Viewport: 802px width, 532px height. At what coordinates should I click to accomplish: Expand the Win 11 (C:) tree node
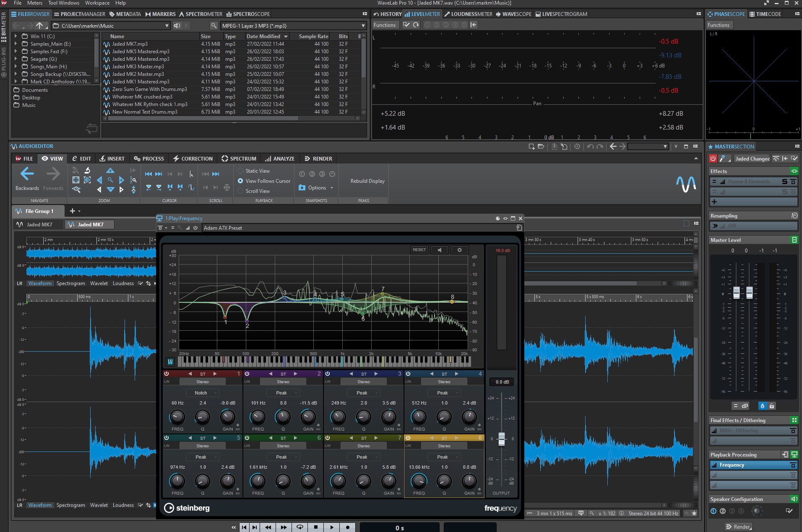coord(16,36)
